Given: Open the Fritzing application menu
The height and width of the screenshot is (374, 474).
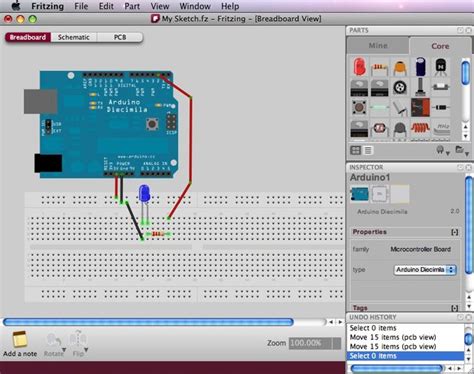Looking at the screenshot, I should coord(47,6).
